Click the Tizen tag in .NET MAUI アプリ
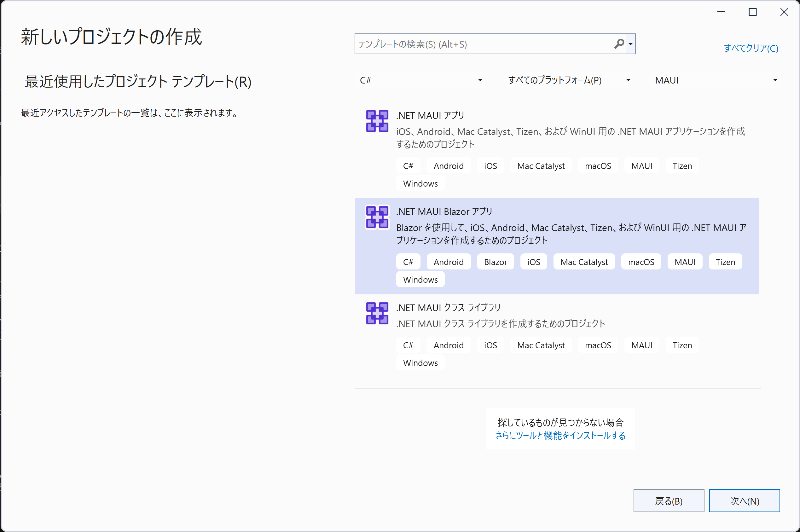 (x=682, y=166)
